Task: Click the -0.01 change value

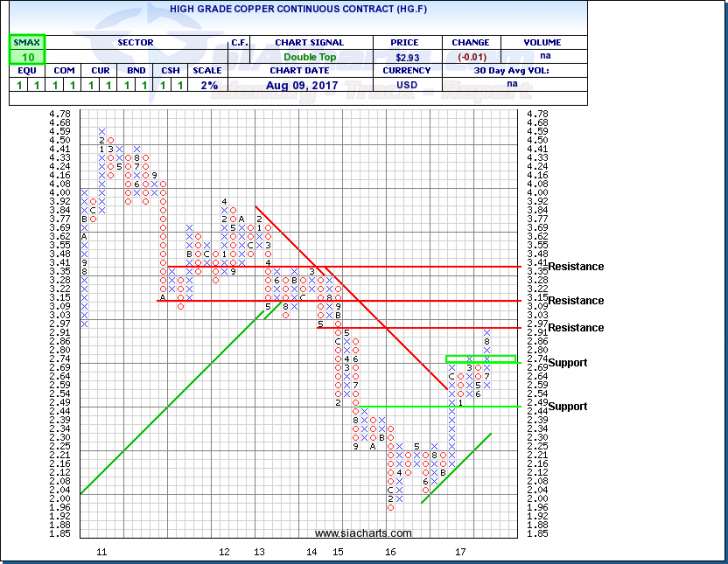Action: click(469, 57)
